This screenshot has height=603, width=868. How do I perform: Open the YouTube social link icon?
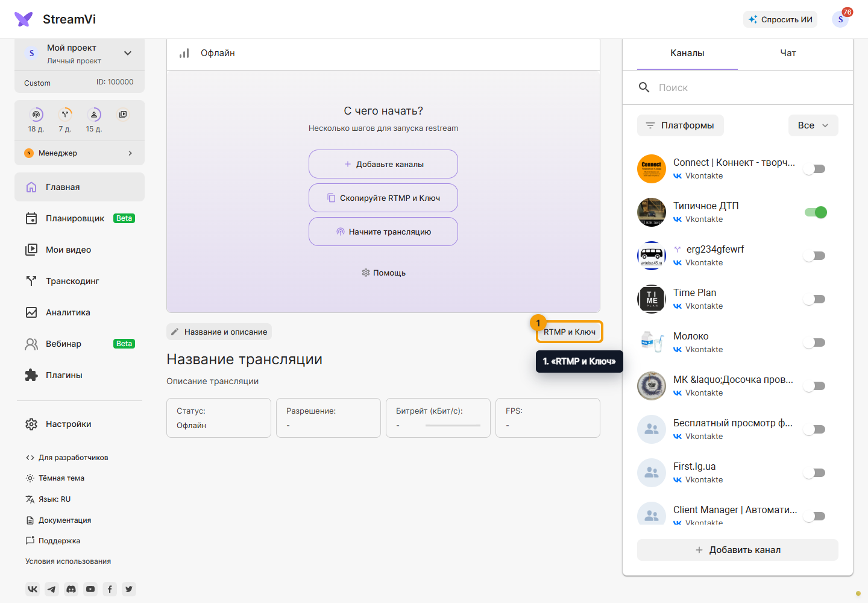coord(90,589)
